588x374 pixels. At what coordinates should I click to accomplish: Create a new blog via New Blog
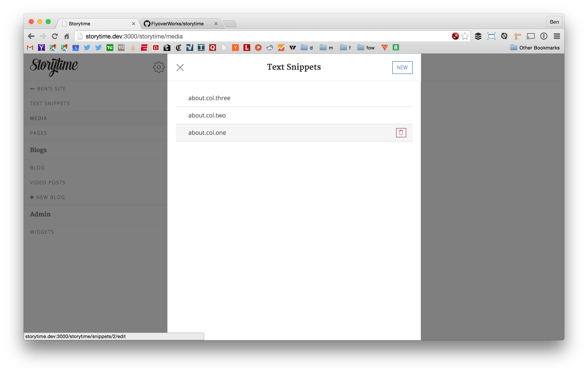[48, 197]
